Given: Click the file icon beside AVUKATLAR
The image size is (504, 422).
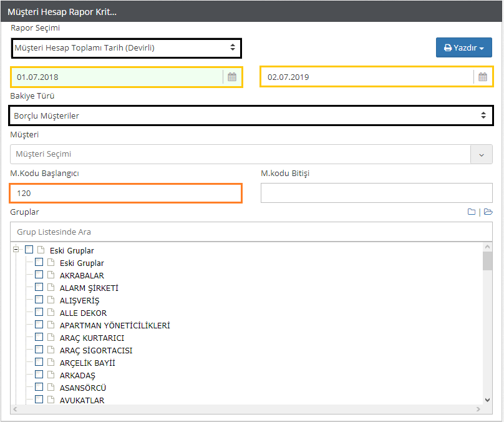Looking at the screenshot, I should click(51, 400).
